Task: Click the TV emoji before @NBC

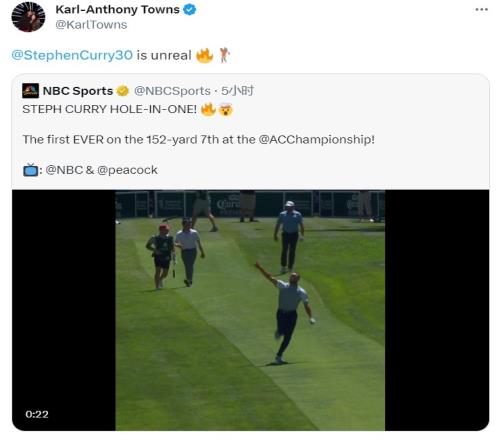Action: [30, 170]
